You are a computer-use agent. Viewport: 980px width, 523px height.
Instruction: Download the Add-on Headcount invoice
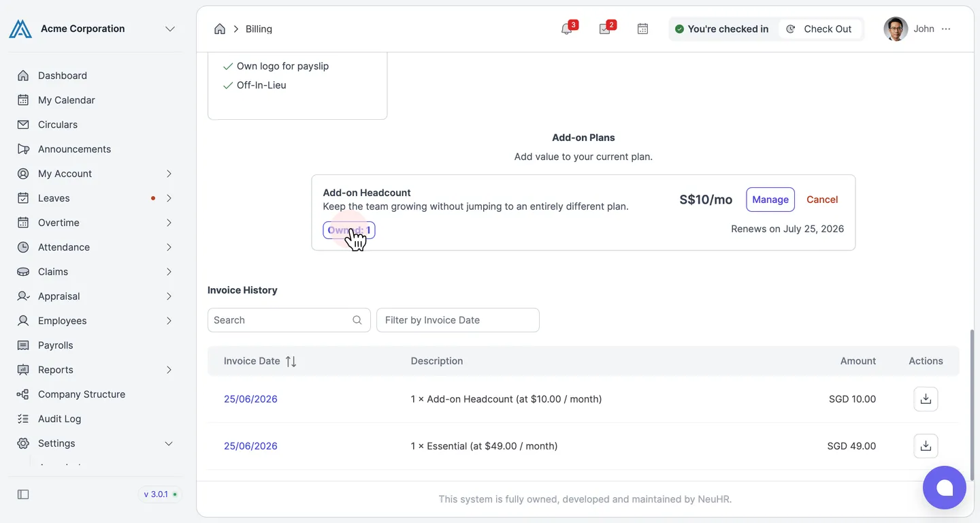pyautogui.click(x=926, y=399)
